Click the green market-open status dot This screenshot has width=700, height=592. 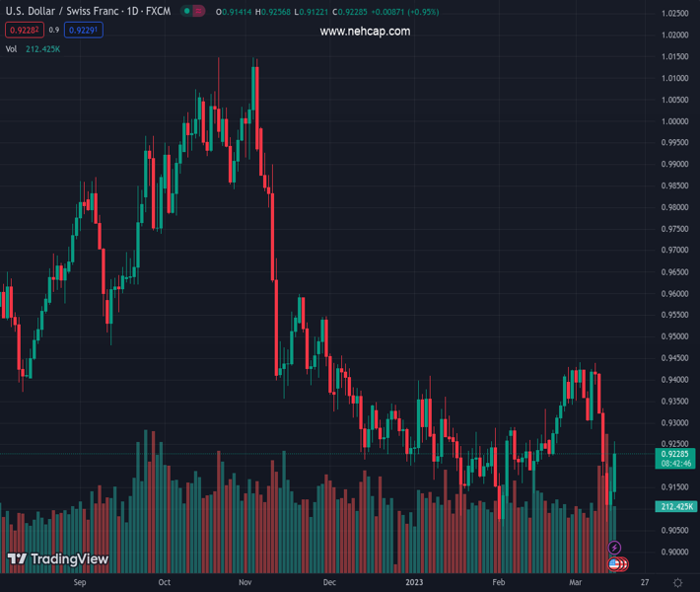(187, 11)
